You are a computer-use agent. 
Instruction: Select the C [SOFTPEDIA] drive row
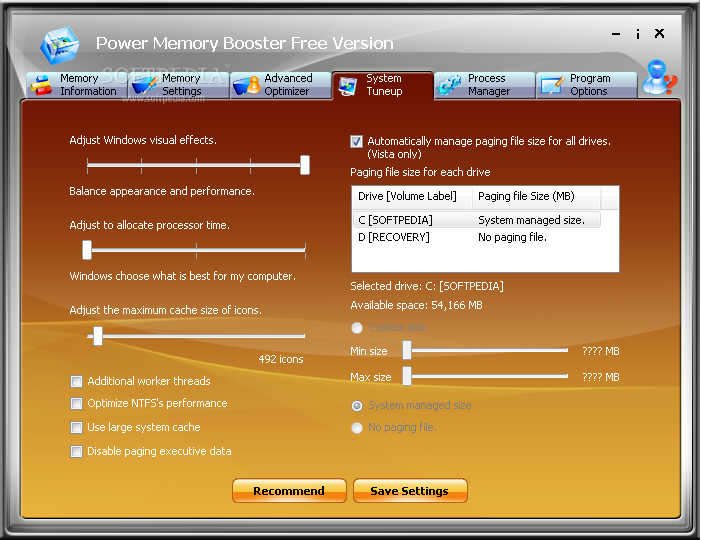477,220
